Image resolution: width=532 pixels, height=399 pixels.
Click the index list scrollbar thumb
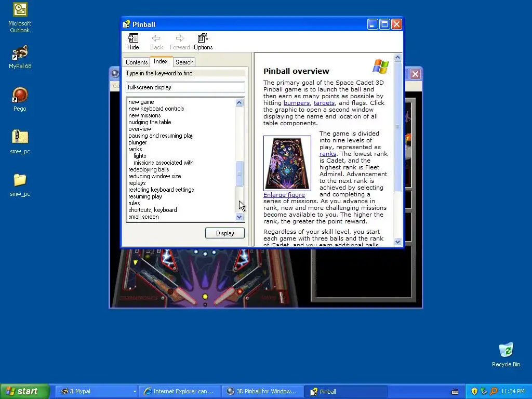tap(239, 174)
